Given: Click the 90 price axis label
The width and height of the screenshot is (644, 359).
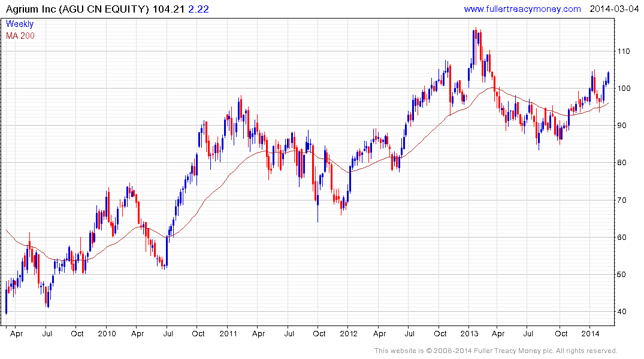Looking at the screenshot, I should 622,126.
